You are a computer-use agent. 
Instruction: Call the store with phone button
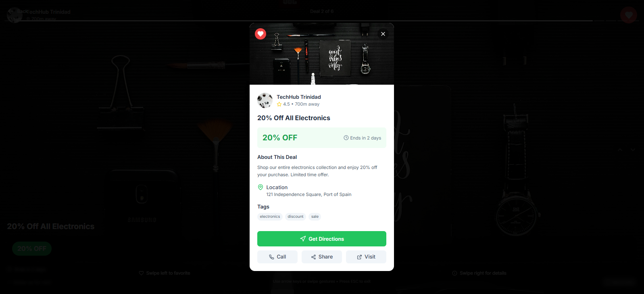(x=277, y=257)
